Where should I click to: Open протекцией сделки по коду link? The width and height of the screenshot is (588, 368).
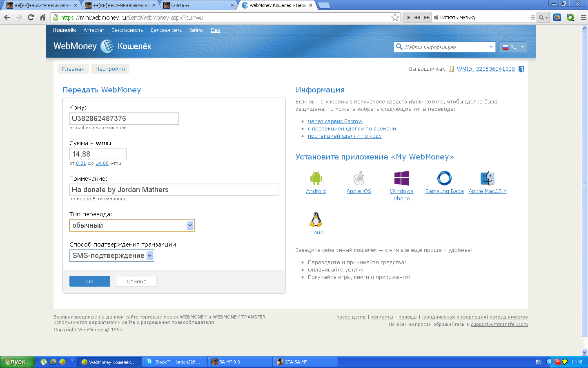pyautogui.click(x=345, y=136)
